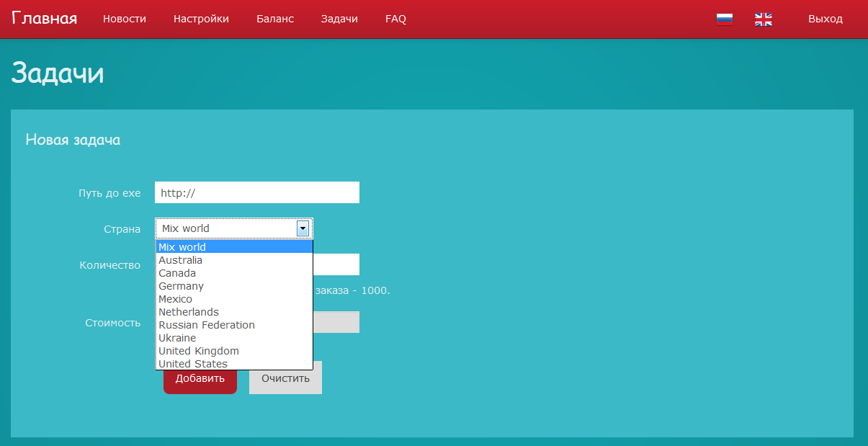Click the Количество label

click(x=109, y=265)
